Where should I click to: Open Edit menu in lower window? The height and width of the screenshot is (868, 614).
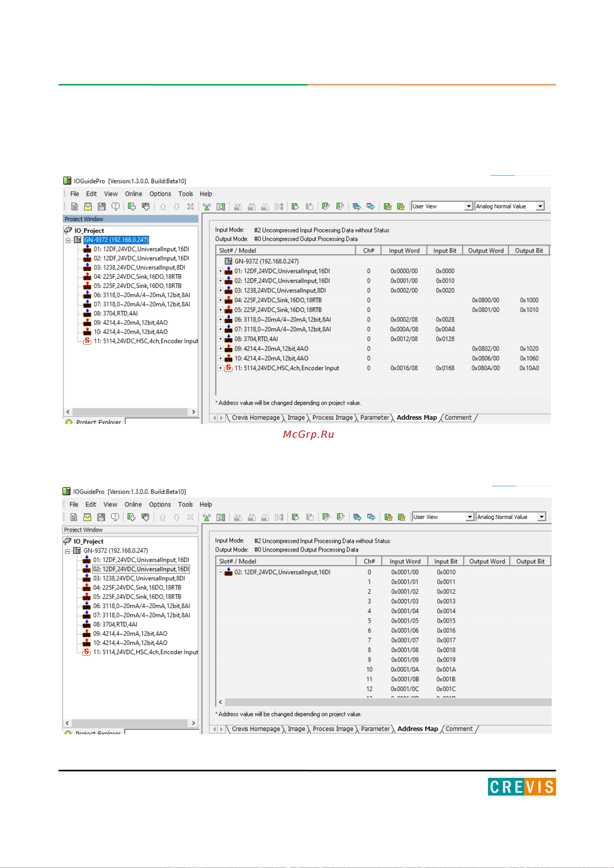click(91, 504)
